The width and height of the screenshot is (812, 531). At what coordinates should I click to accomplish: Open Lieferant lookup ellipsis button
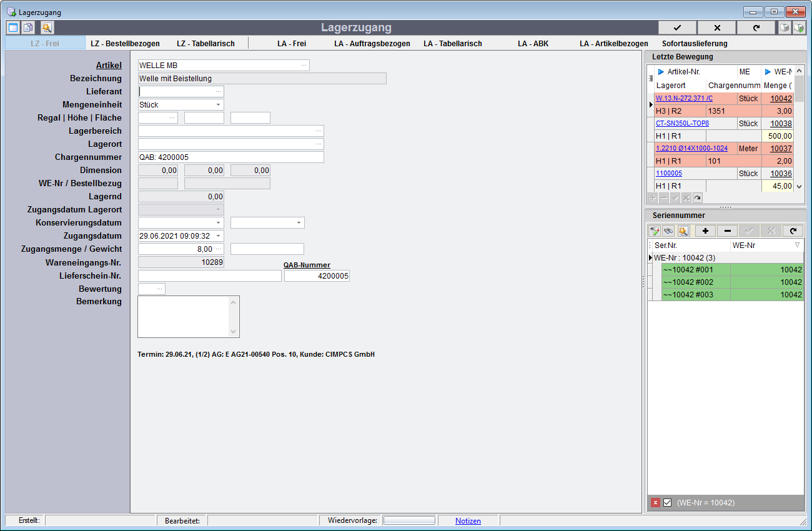click(x=219, y=92)
